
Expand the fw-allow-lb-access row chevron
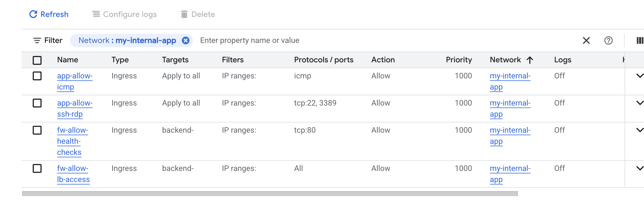tap(640, 168)
